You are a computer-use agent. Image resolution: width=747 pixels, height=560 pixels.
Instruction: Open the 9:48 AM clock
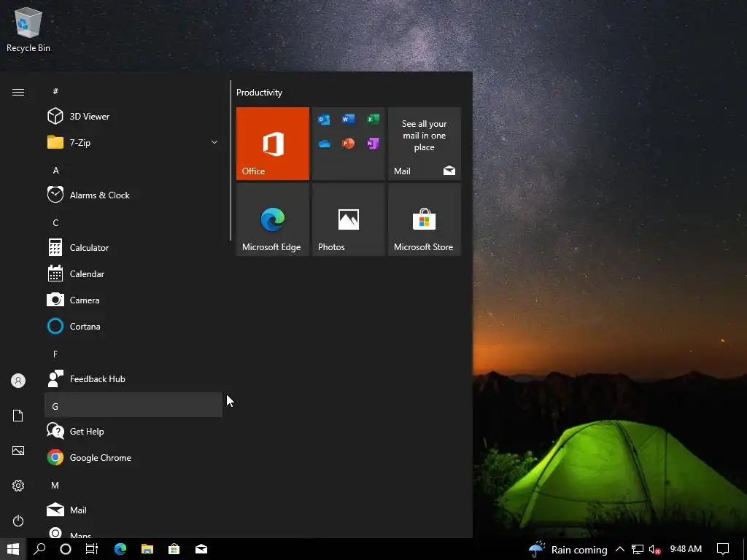[x=686, y=549]
